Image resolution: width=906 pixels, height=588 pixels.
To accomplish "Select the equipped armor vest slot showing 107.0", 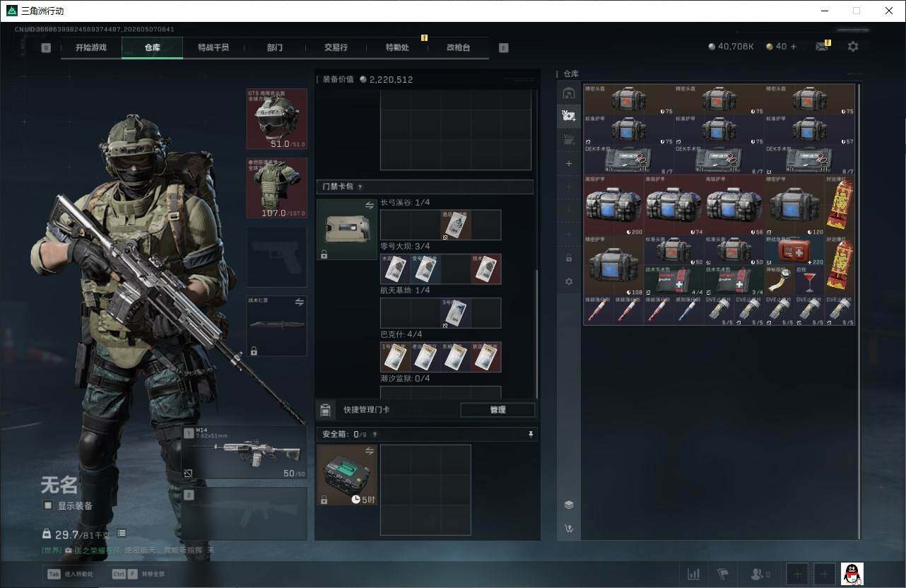I will 276,187.
